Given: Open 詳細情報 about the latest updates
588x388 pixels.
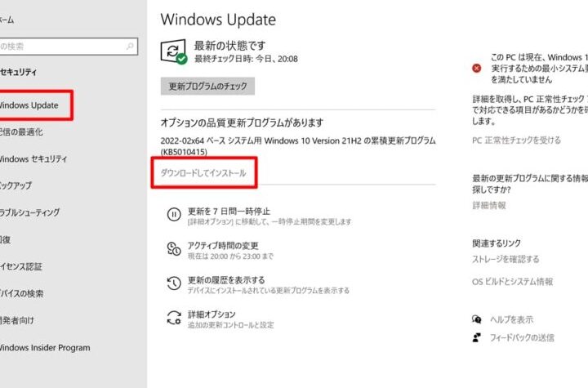Looking at the screenshot, I should click(x=488, y=205).
